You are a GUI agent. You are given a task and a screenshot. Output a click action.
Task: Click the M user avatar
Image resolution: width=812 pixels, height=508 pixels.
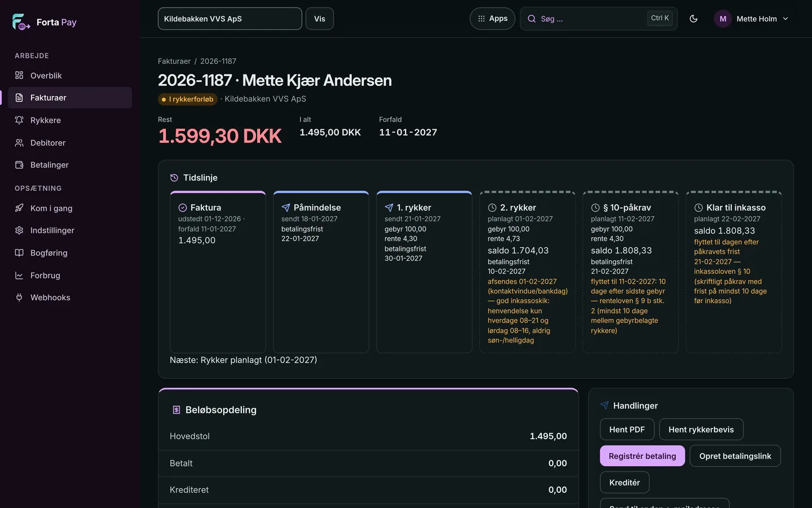tap(723, 19)
